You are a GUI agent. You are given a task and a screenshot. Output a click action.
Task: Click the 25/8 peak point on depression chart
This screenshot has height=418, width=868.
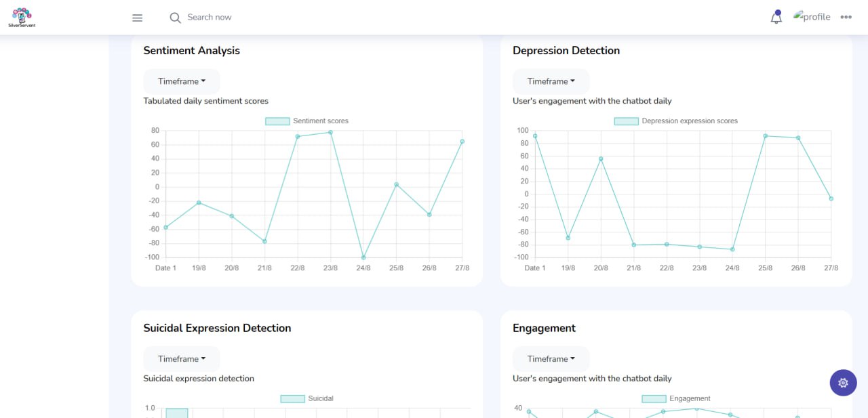pyautogui.click(x=765, y=136)
